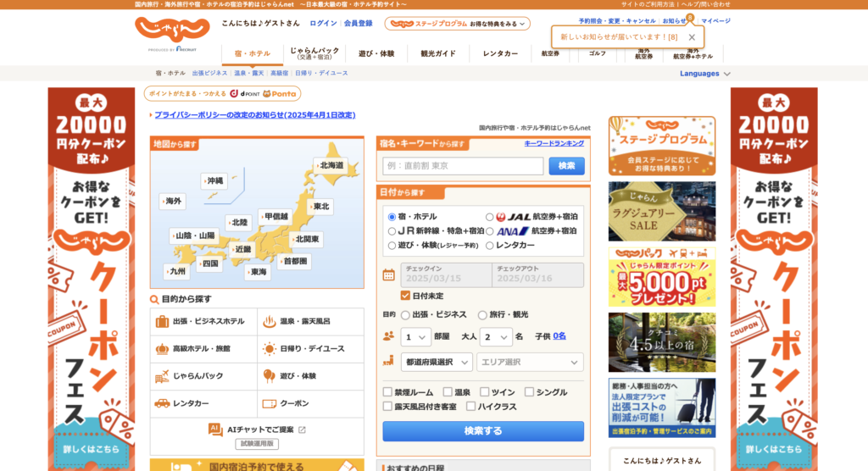Open the レンタカー tab
The width and height of the screenshot is (868, 471).
[x=500, y=53]
